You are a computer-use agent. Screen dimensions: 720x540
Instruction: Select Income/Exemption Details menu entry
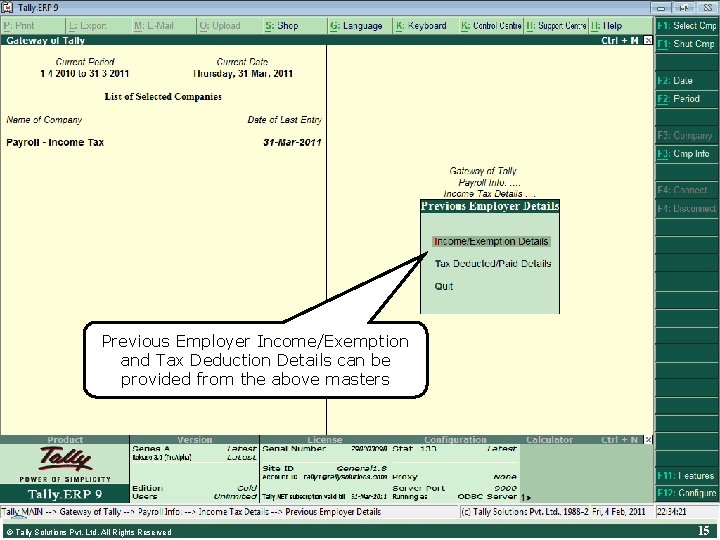[491, 242]
